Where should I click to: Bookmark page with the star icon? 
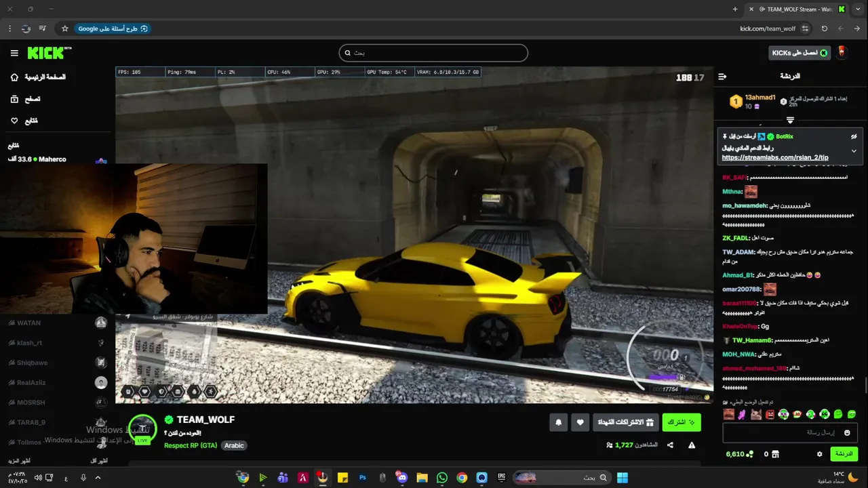(65, 28)
